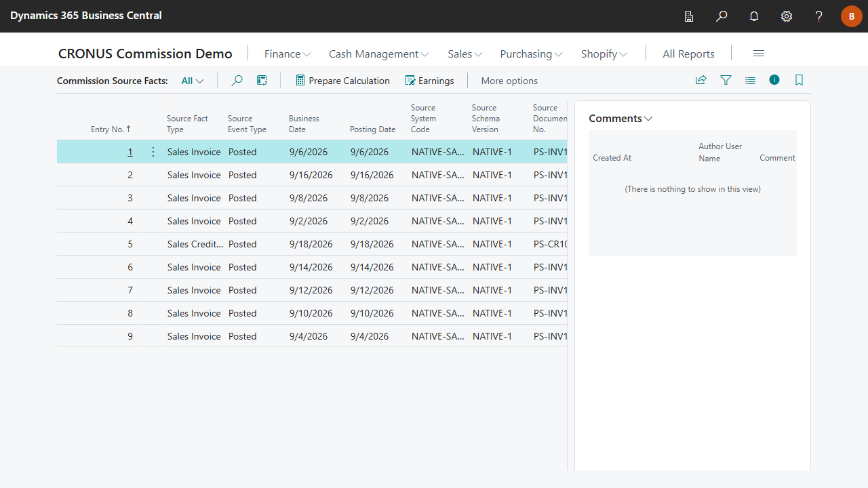Toggle the FactBox information pane icon

(x=774, y=80)
